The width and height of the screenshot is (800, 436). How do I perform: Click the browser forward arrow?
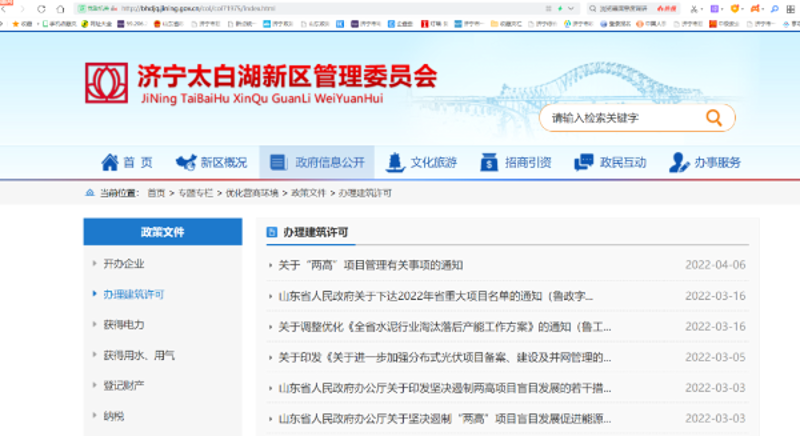coord(22,9)
